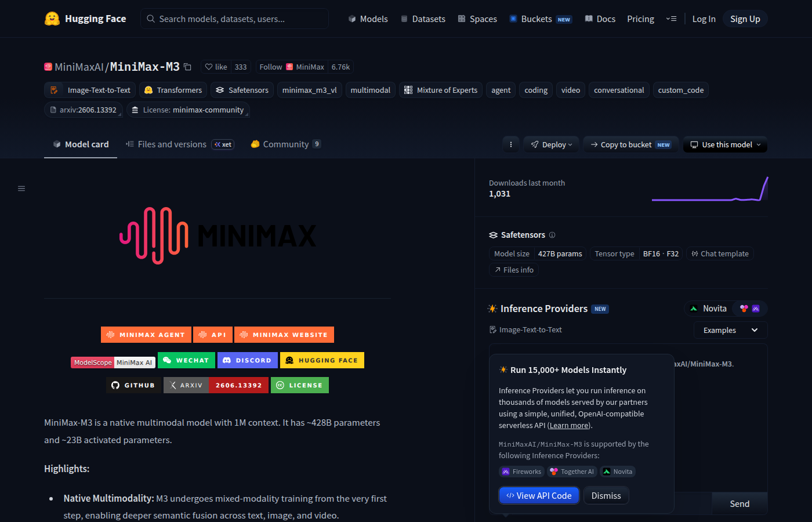Click the Chat template button
This screenshot has height=522, width=812.
pos(720,253)
